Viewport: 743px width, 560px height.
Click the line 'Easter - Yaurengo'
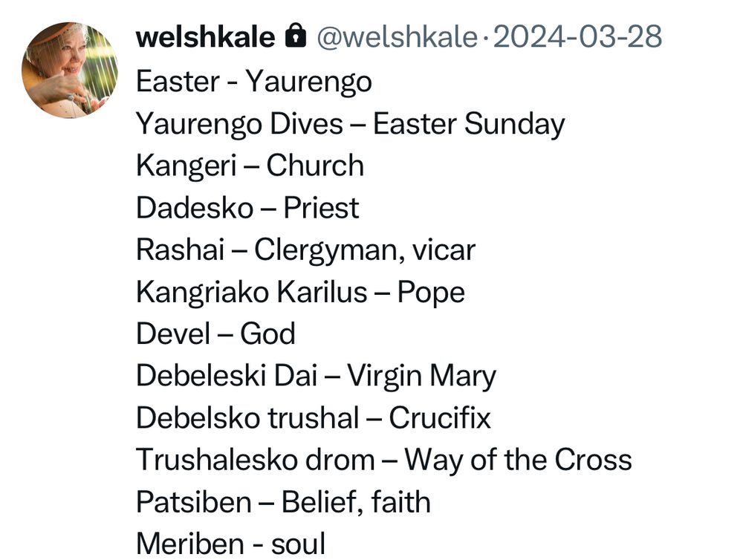pos(254,82)
